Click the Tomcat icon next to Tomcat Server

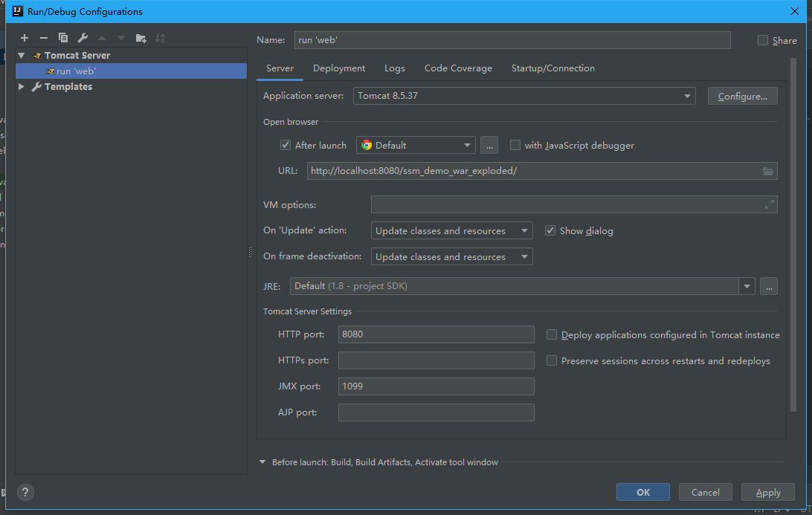(x=36, y=56)
